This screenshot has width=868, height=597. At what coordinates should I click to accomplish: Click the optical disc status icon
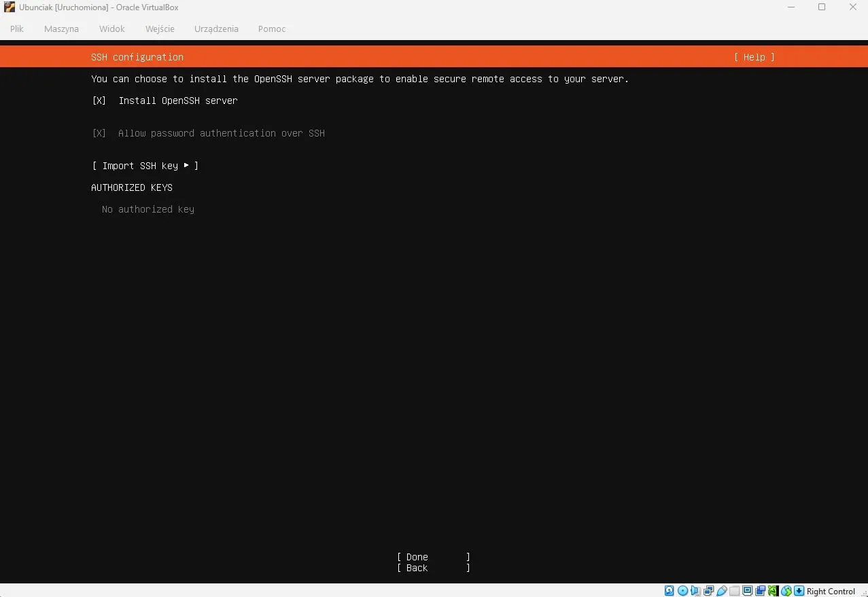pos(682,591)
